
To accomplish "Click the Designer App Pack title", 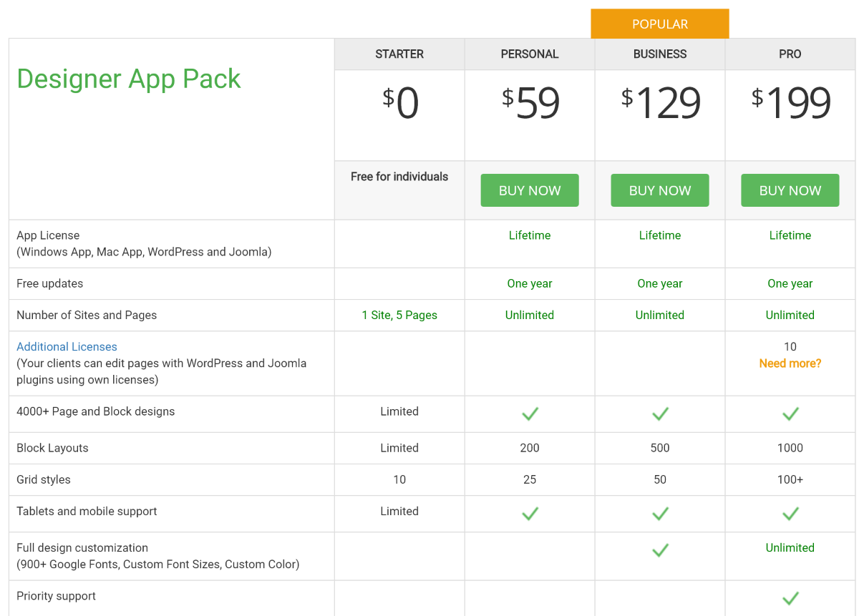I will click(x=129, y=79).
